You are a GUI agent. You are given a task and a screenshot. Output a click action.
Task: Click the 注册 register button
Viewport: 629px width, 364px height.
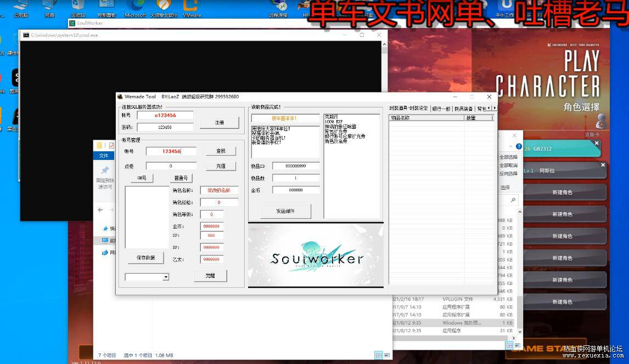(x=220, y=123)
